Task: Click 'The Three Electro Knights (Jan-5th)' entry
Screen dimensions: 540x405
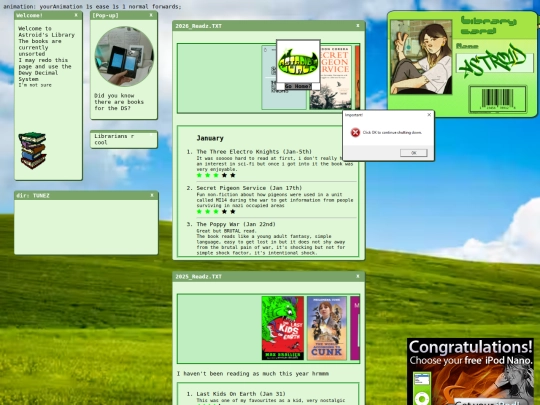Action: [254, 152]
